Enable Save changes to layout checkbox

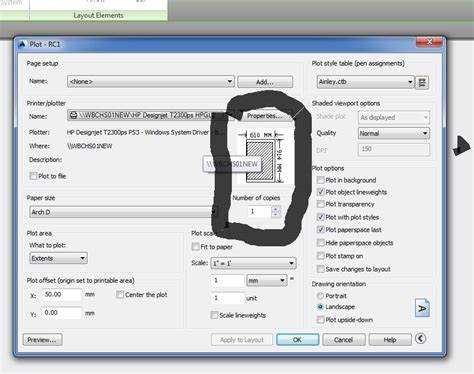320,269
